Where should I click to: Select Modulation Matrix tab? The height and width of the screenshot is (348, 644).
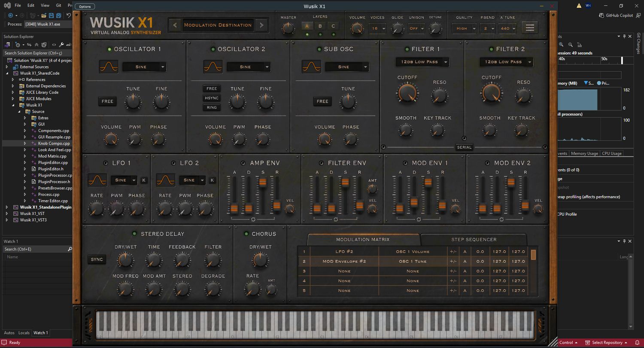click(363, 239)
